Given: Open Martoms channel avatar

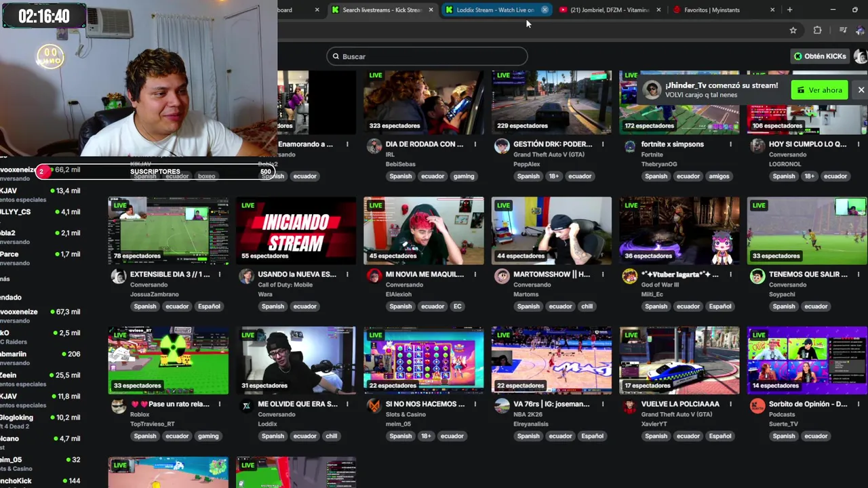Looking at the screenshot, I should (x=502, y=276).
